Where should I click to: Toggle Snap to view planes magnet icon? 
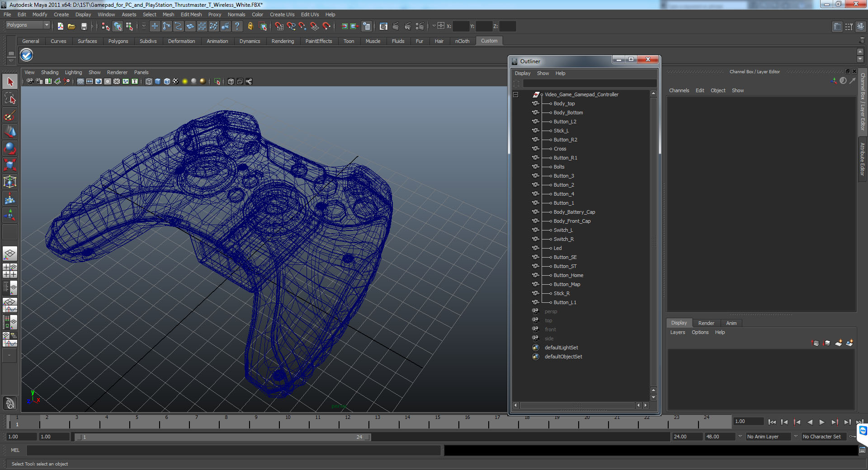pos(314,26)
